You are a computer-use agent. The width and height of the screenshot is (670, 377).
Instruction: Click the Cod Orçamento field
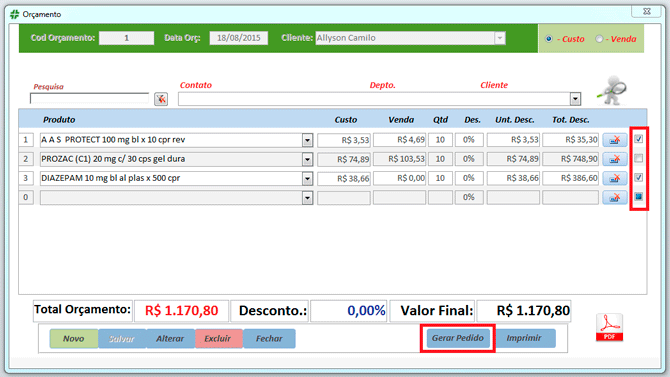click(126, 38)
